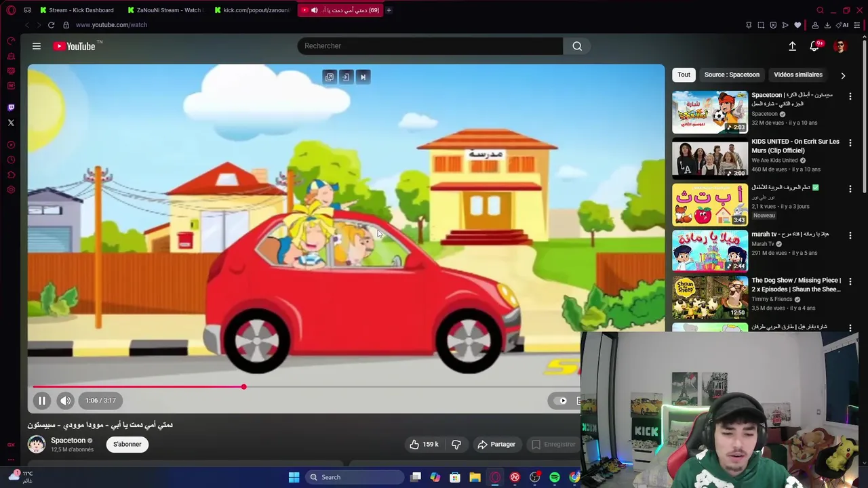
Task: Open a new browser tab with plus
Action: pyautogui.click(x=389, y=10)
